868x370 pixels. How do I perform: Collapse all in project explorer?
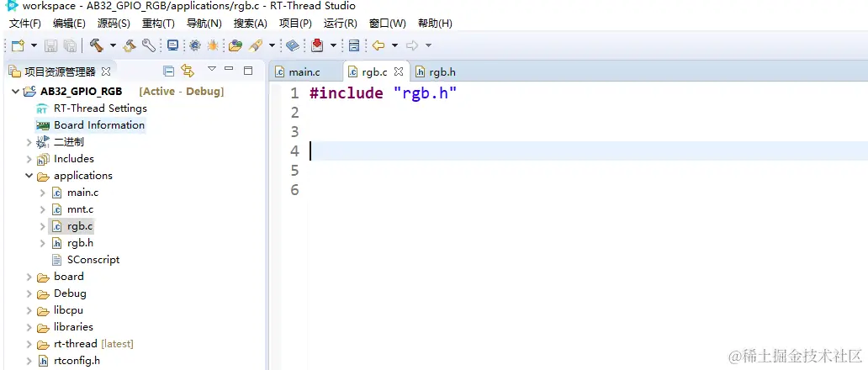(169, 71)
